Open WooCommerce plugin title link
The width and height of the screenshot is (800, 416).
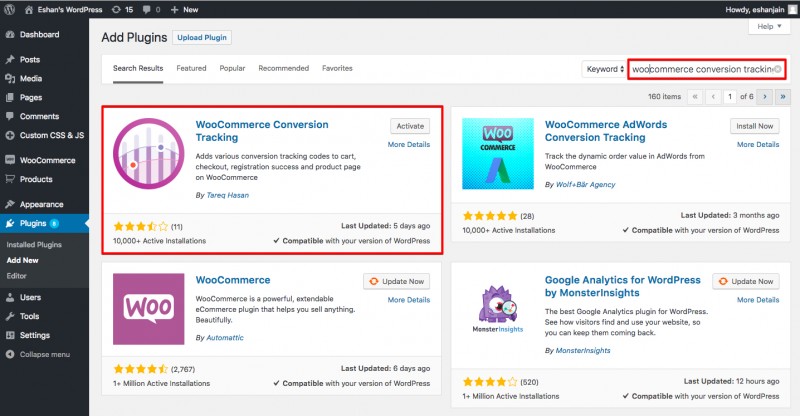tap(233, 280)
